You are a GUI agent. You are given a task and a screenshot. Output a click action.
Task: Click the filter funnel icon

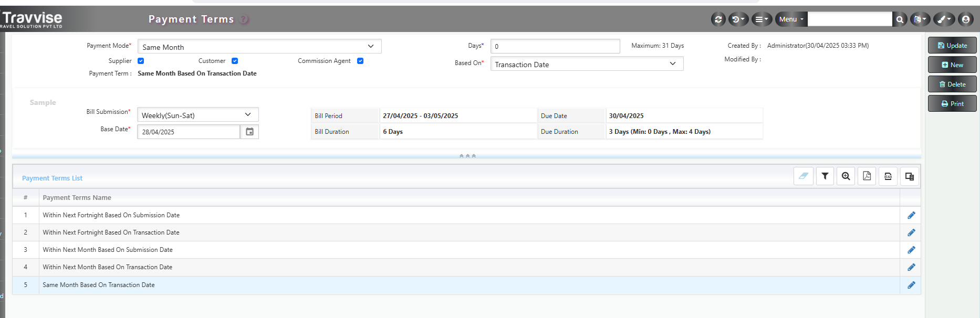(825, 176)
